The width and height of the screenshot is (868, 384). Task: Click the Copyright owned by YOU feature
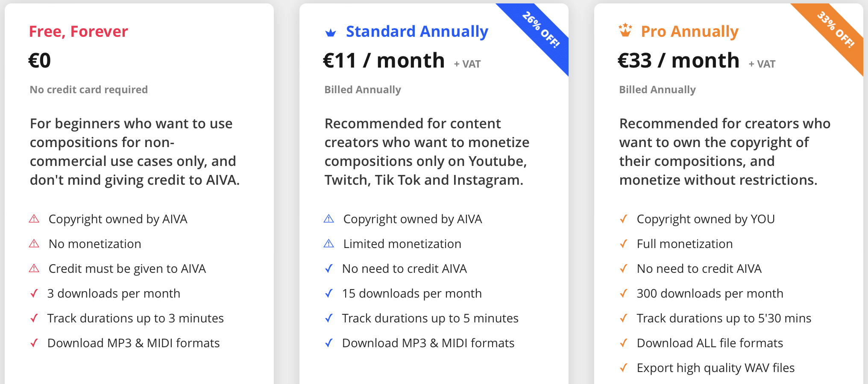tap(706, 219)
